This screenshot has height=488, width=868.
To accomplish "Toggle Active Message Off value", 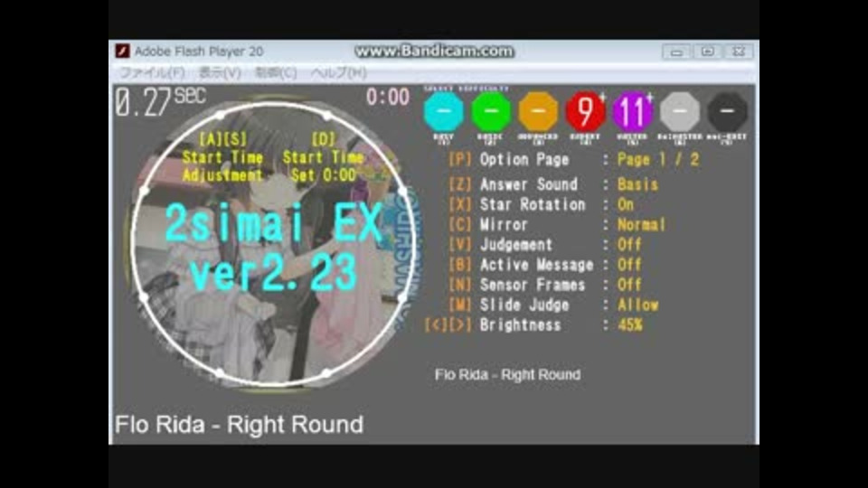I will [x=629, y=265].
